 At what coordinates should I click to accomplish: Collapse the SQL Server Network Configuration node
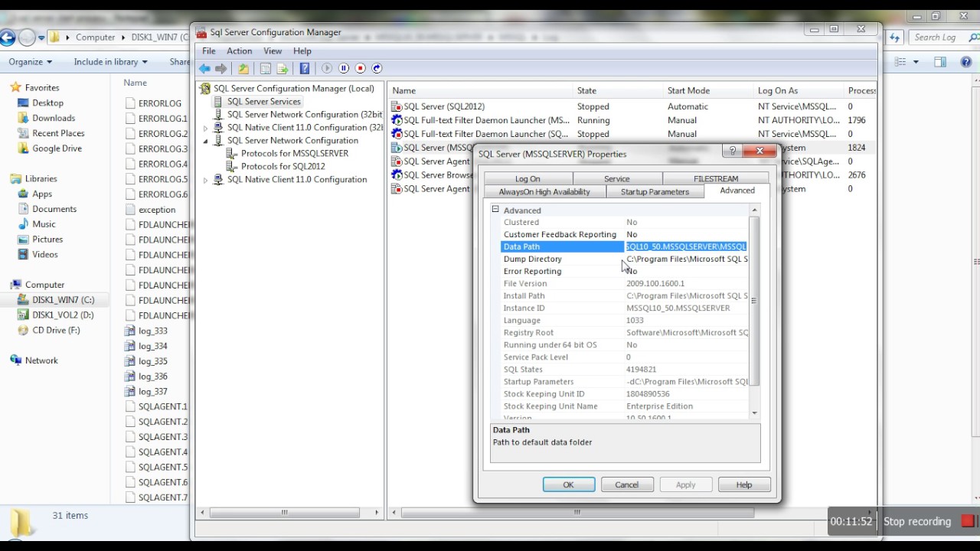pyautogui.click(x=205, y=141)
